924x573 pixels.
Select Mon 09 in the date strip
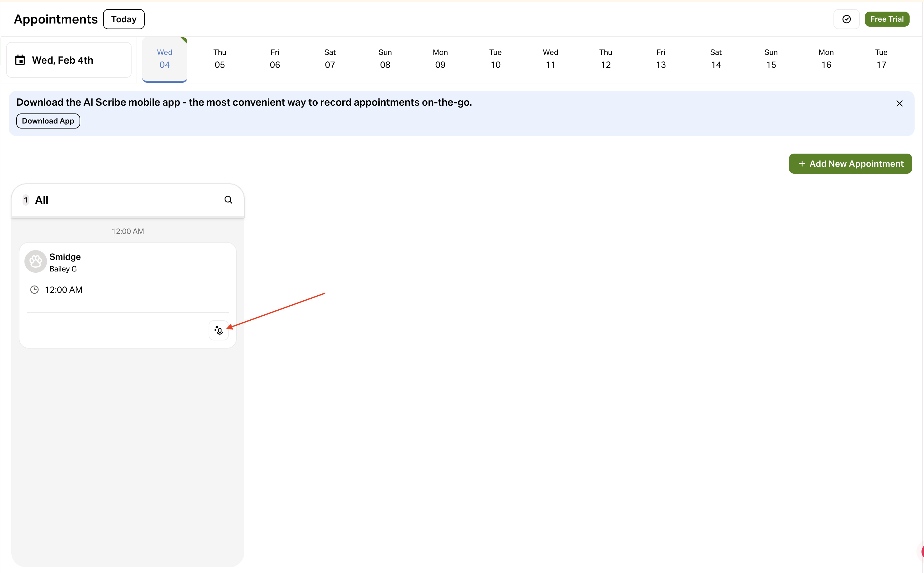pyautogui.click(x=440, y=59)
